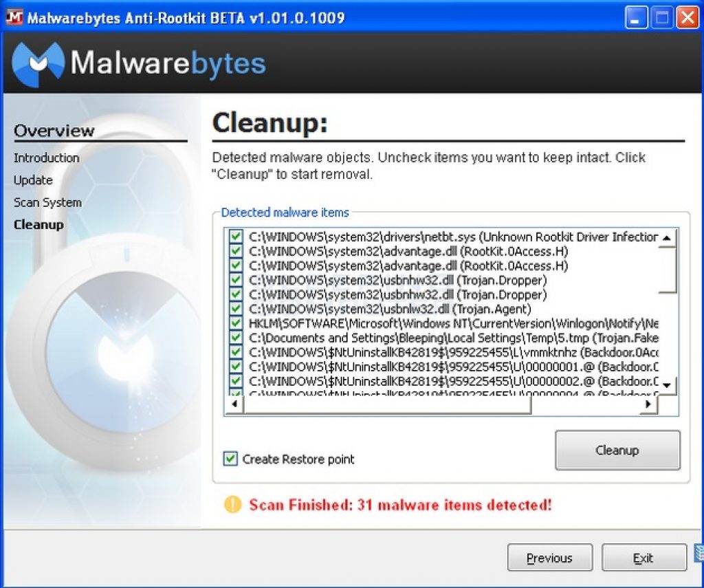Click the 'Scan Finished: 31 malware items detected!' text
The width and height of the screenshot is (704, 588).
coord(400,505)
